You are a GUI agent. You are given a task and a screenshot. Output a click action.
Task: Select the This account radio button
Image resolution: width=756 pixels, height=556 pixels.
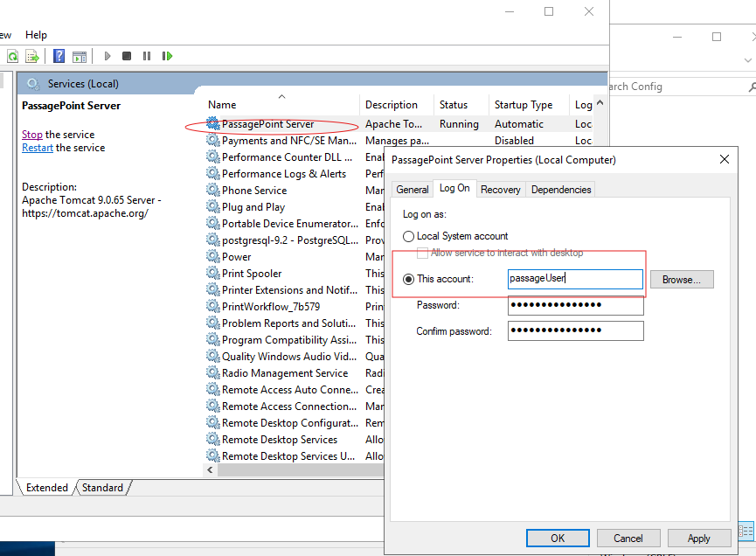point(408,280)
